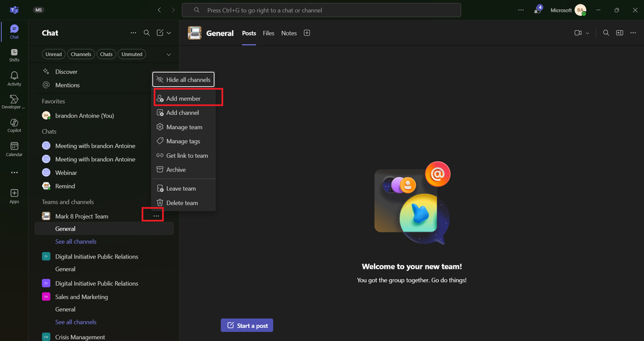Click the General channel avatar in the header
Viewport: 644px width, 341px height.
point(195,33)
